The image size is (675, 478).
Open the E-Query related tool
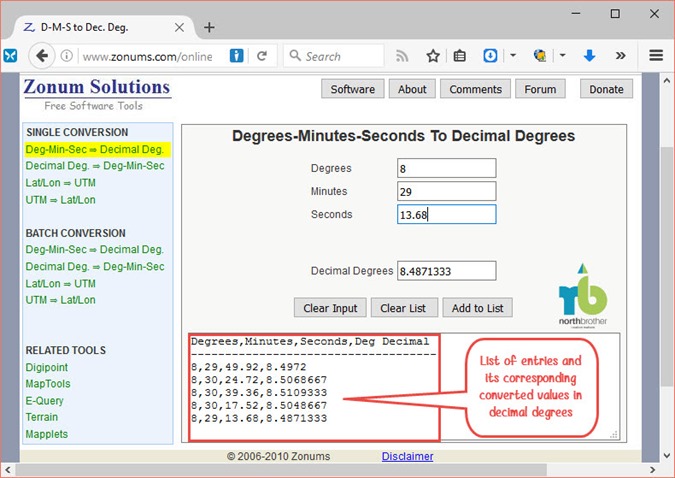pos(44,400)
